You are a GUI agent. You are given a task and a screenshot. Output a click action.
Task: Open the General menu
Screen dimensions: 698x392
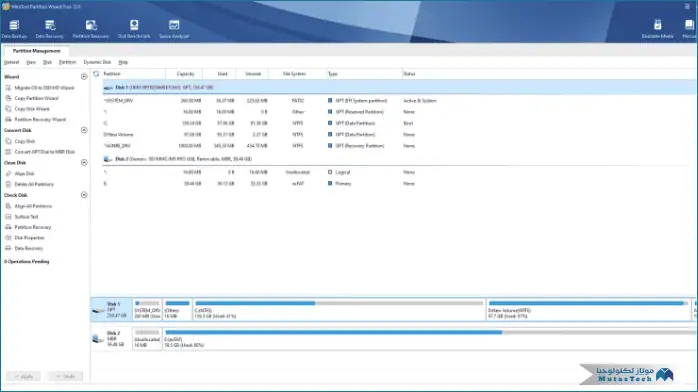pyautogui.click(x=12, y=62)
